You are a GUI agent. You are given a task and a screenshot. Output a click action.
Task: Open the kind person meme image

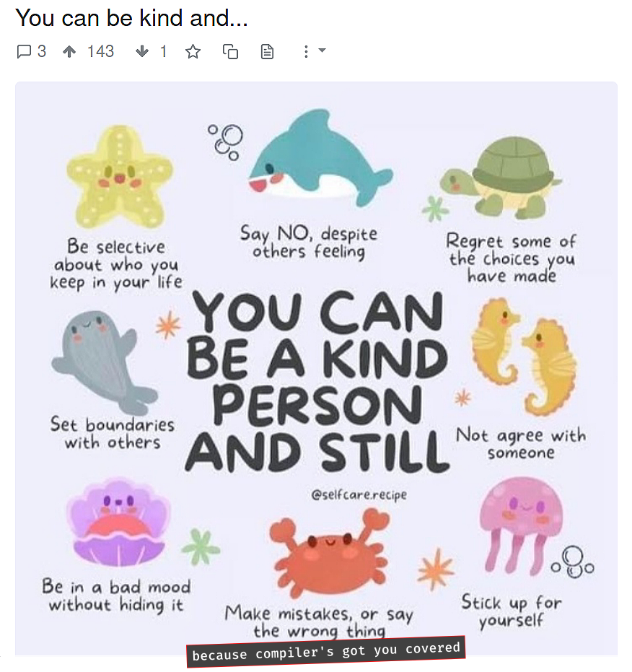(x=316, y=368)
